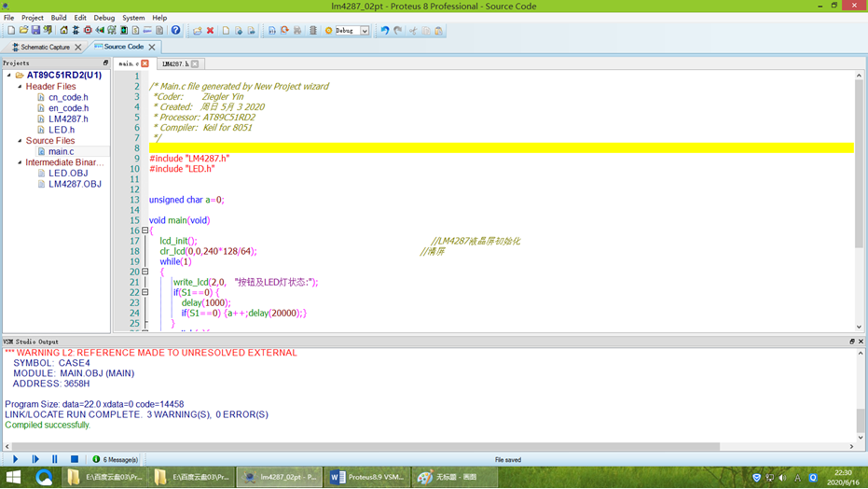Fold the while block at line 20
Screen dimensions: 868x489
145,272
